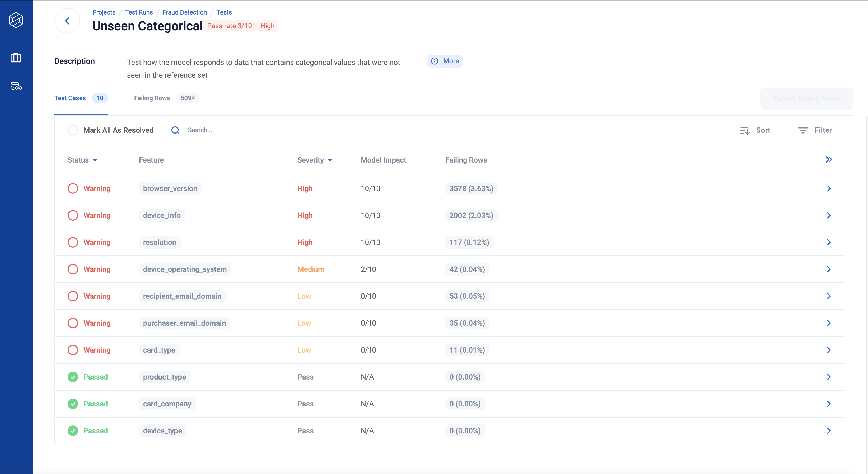The image size is (868, 474).
Task: Expand the card_company row chevron
Action: point(829,404)
